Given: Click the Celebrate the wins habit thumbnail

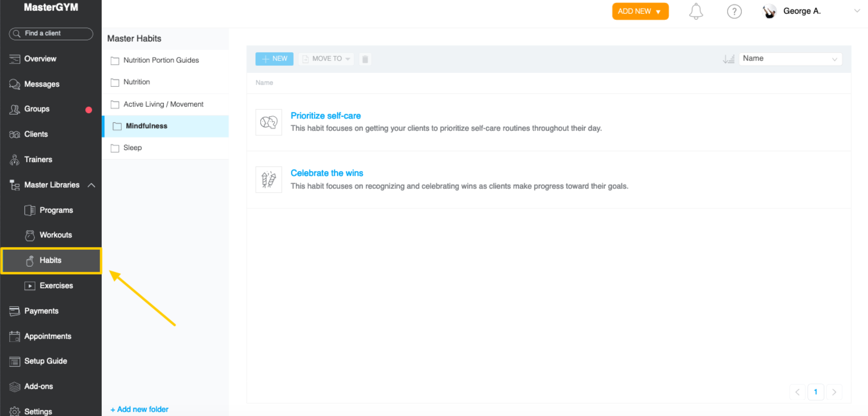Looking at the screenshot, I should 268,179.
